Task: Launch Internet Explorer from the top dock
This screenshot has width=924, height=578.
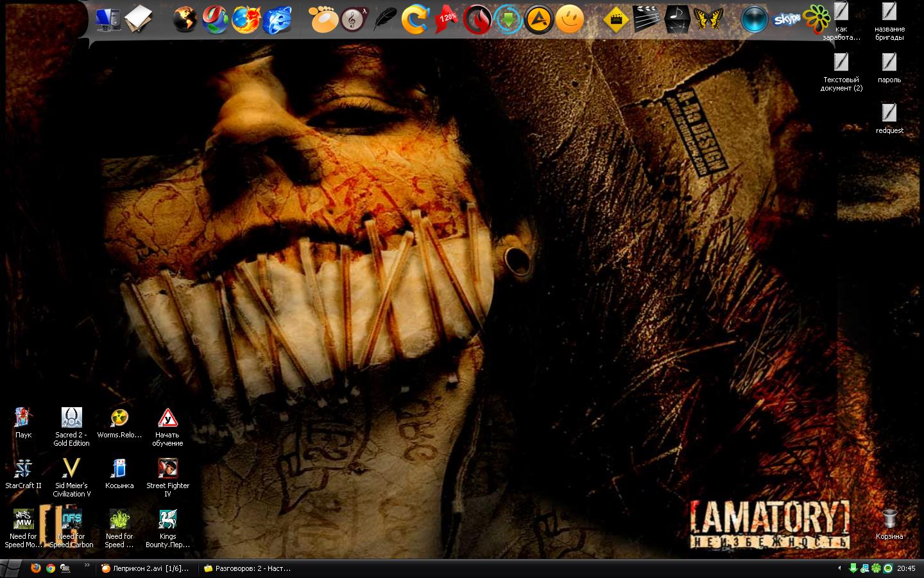Action: 277,19
